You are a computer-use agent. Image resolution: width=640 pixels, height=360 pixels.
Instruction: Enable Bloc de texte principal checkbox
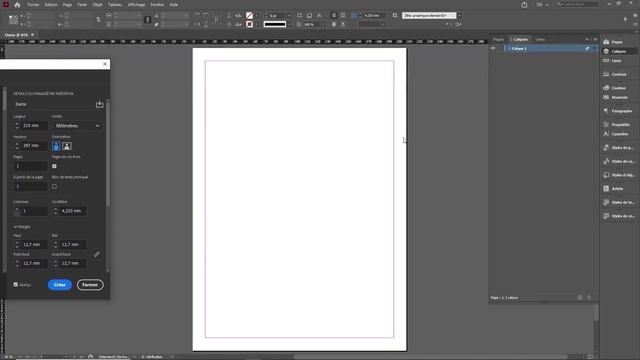tap(54, 187)
